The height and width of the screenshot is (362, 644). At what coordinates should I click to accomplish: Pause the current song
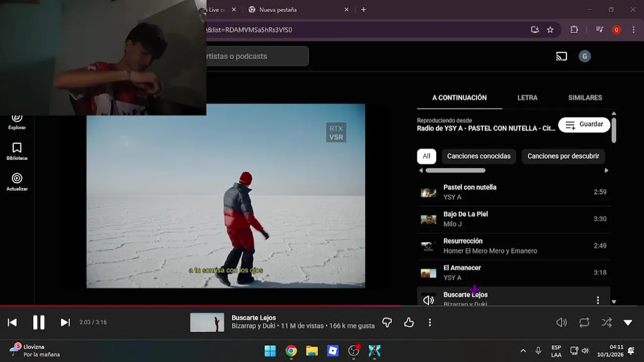(39, 322)
